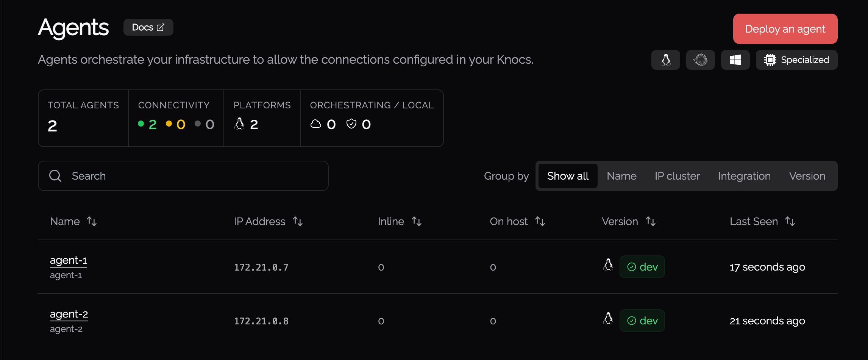Viewport: 868px width, 360px height.
Task: Sort table by On host arrows
Action: 540,221
